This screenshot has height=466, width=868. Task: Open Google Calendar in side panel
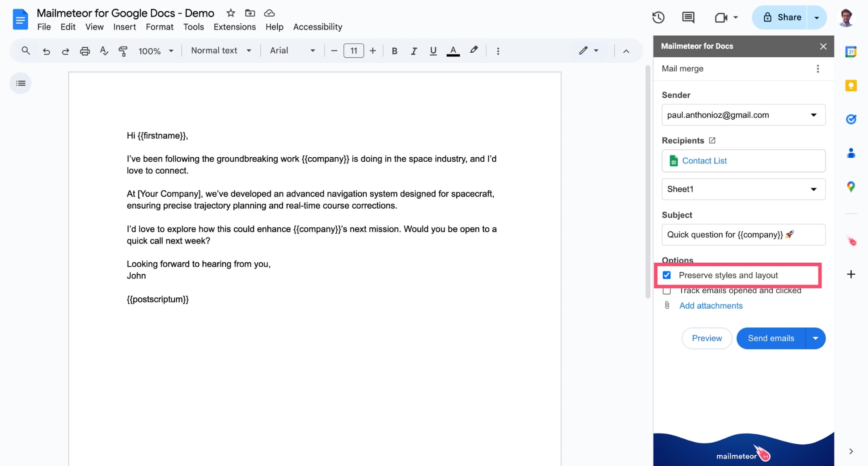point(851,52)
